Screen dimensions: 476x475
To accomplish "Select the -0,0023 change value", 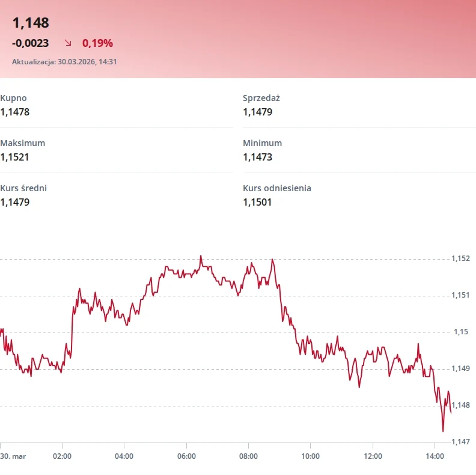I will pos(31,43).
